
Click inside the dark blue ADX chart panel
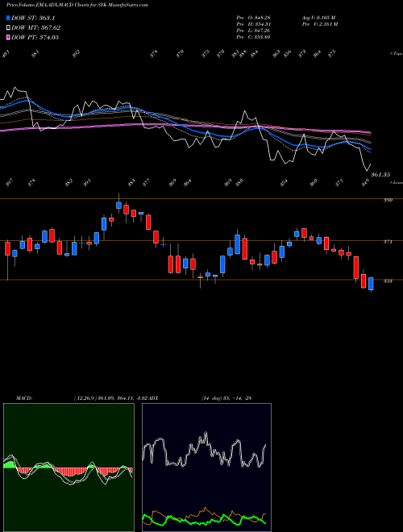click(x=206, y=468)
